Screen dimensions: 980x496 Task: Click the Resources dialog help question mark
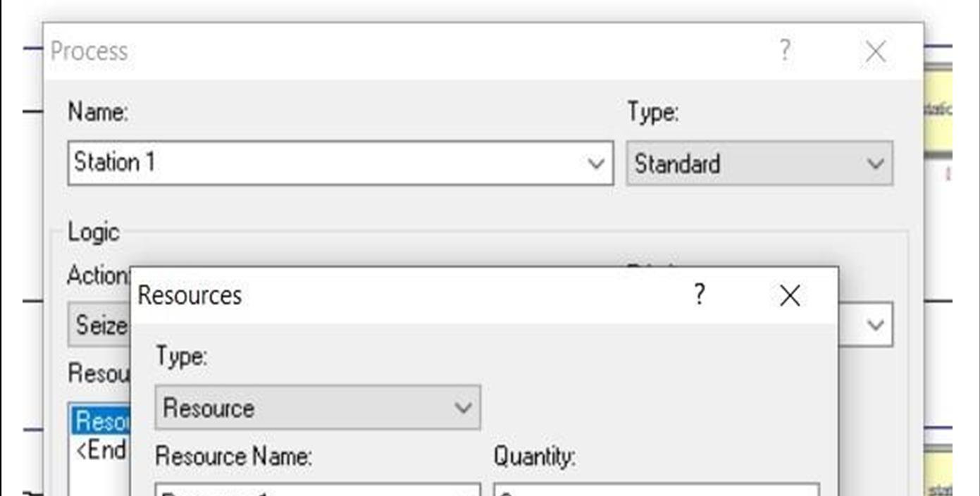click(699, 294)
